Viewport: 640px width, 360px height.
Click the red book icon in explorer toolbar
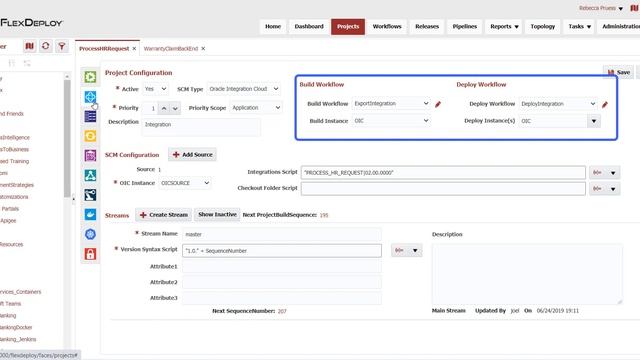click(x=29, y=46)
